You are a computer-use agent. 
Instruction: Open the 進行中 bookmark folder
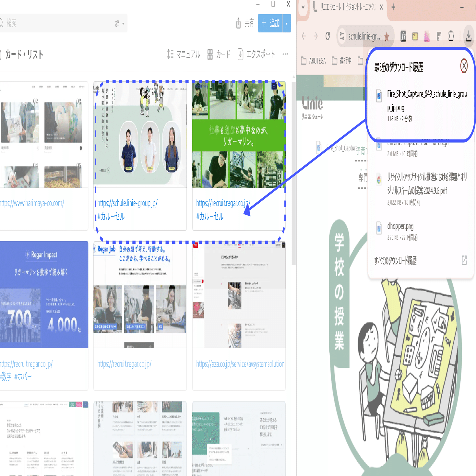coord(342,61)
